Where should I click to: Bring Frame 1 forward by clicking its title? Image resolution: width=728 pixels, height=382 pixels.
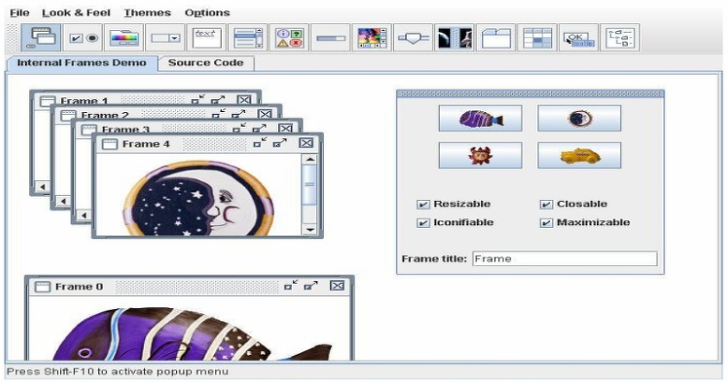click(84, 101)
